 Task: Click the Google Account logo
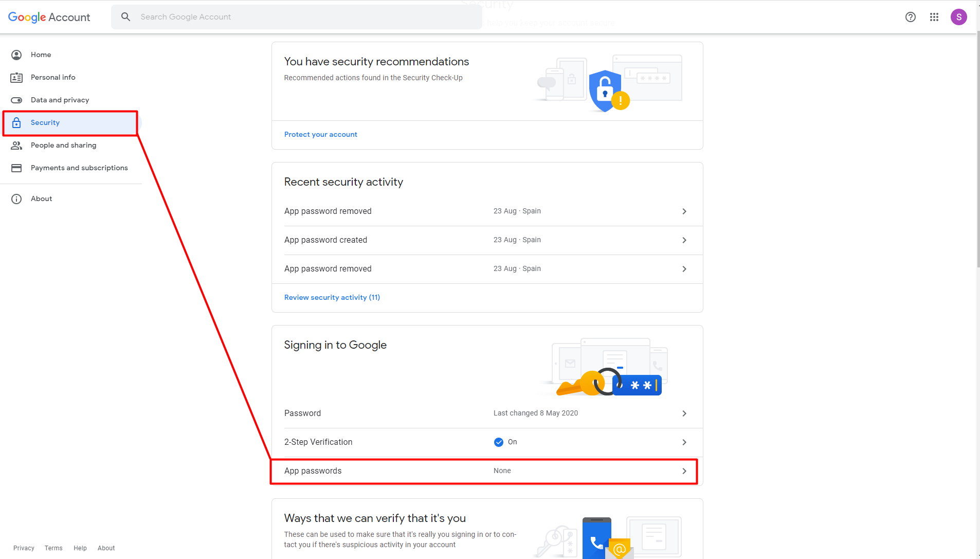pyautogui.click(x=49, y=17)
